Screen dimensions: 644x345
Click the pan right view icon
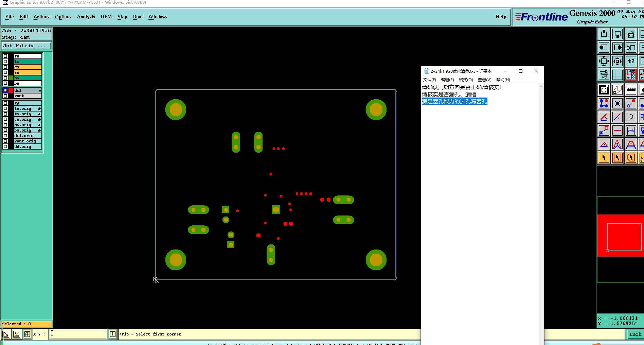(x=618, y=48)
